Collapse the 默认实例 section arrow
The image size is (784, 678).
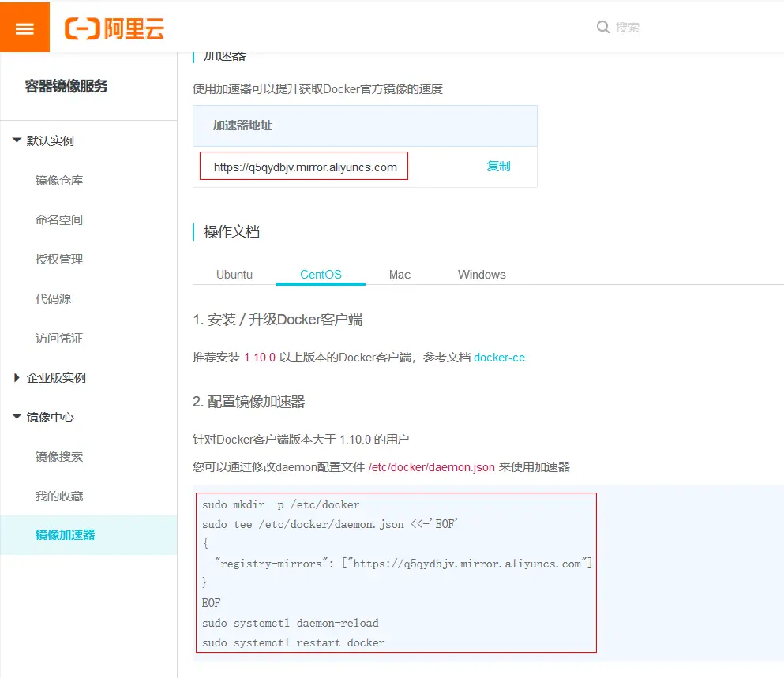tap(17, 140)
